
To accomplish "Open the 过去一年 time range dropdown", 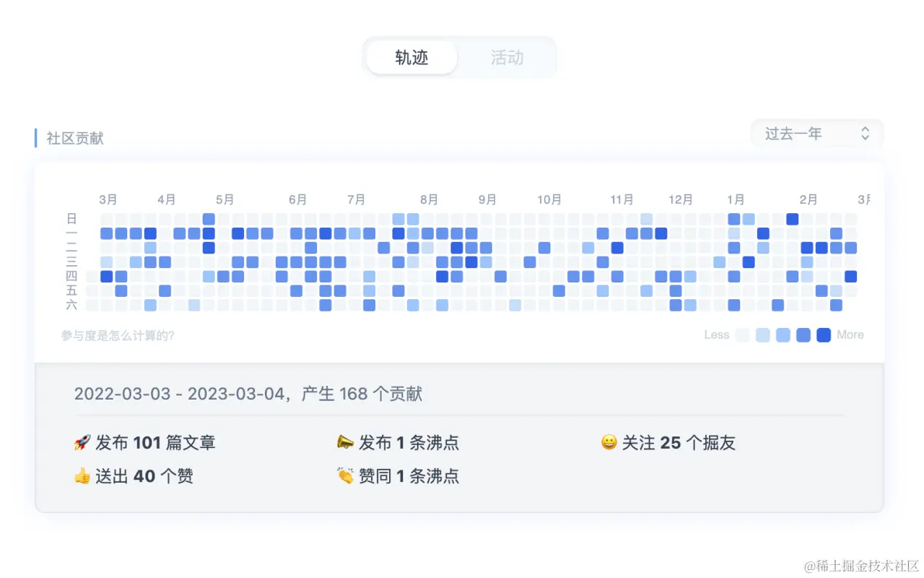I will 817,134.
